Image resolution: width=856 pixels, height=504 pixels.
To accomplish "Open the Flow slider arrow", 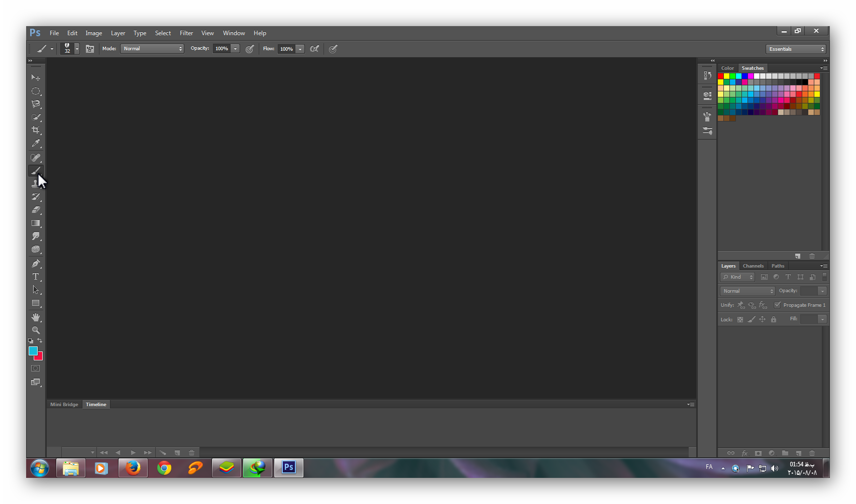I will coord(300,49).
